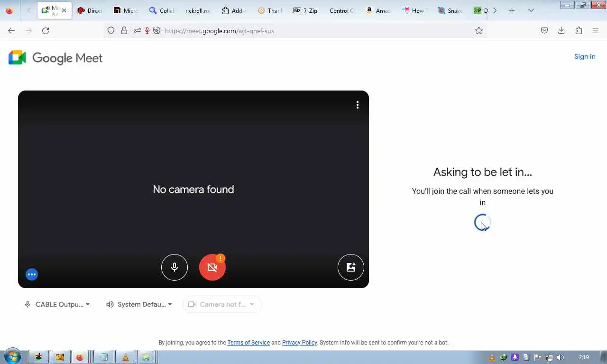The image size is (607, 364).
Task: Open the Camera not found dropdown
Action: tap(222, 304)
